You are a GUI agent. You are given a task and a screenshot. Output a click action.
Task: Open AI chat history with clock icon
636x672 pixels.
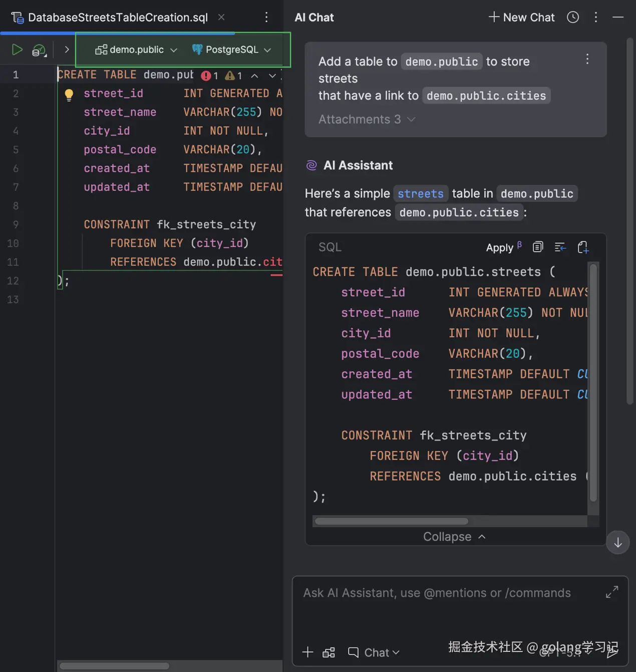pyautogui.click(x=573, y=17)
